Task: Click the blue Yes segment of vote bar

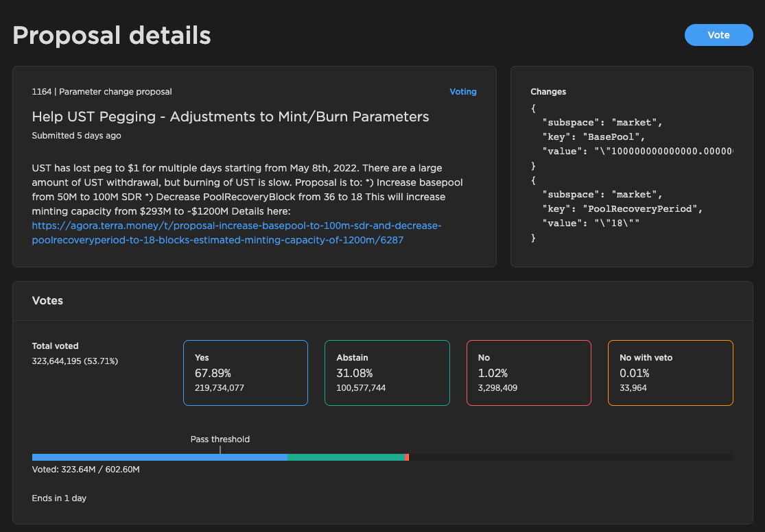Action: [x=159, y=457]
